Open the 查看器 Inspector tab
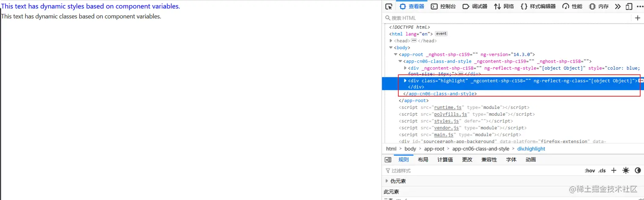This screenshot has height=200, width=644. point(412,6)
